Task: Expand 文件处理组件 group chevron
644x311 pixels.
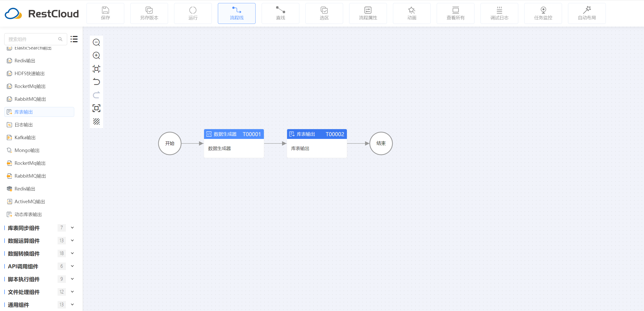Action: (72, 292)
